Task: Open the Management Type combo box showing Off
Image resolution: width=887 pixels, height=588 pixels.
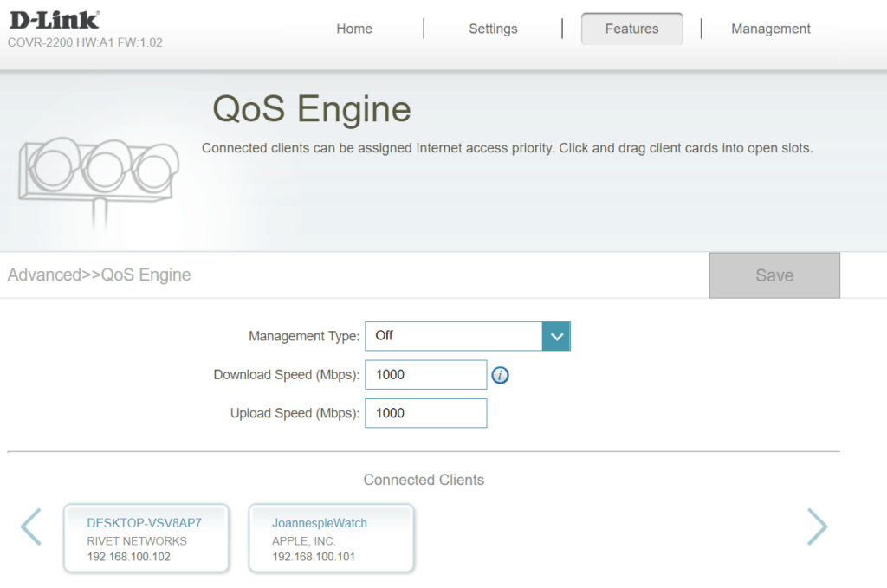Action: 453,336
